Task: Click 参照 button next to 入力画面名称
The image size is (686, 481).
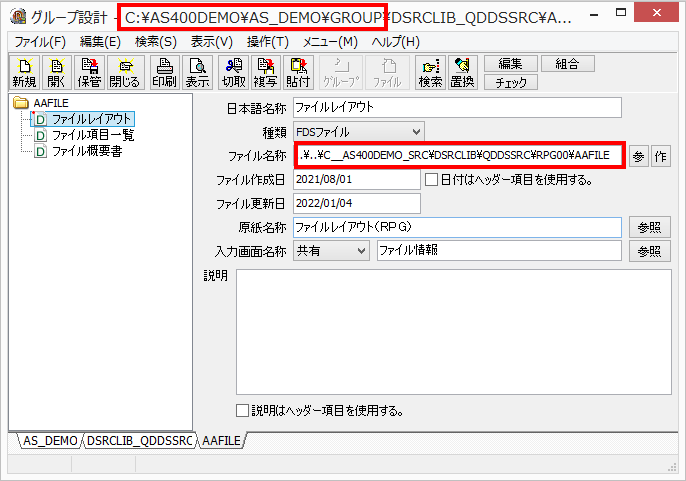Action: coord(650,251)
